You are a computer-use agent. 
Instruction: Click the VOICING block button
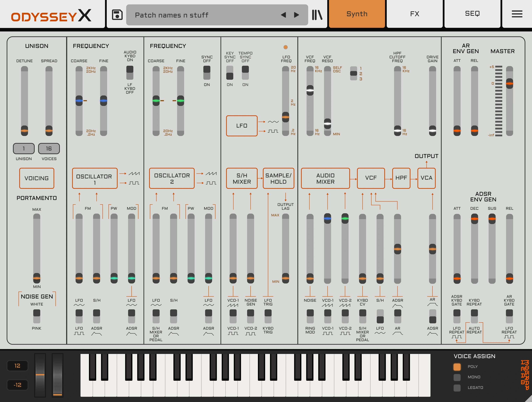click(x=37, y=178)
